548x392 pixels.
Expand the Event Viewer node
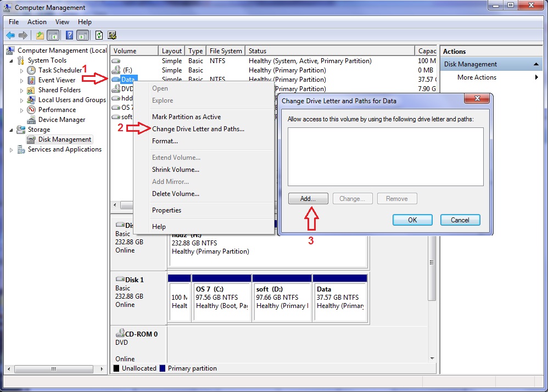[x=21, y=81]
